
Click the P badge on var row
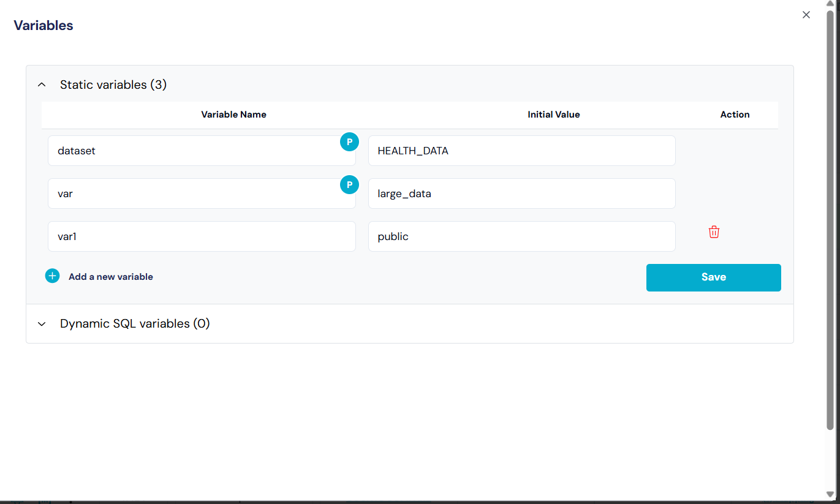(349, 184)
